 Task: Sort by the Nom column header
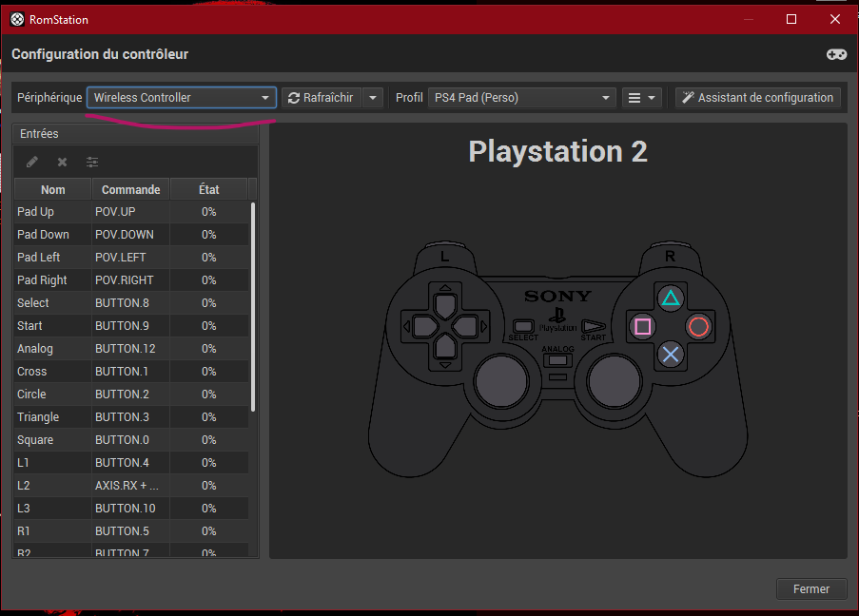[x=52, y=189]
